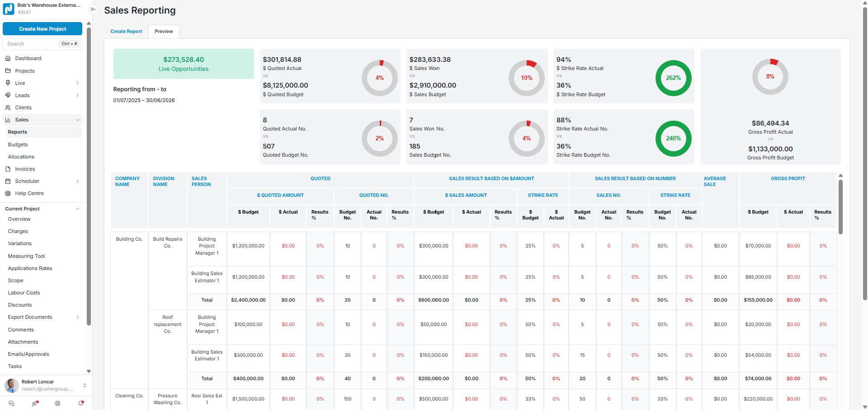Click the Dashboard home icon

8,58
